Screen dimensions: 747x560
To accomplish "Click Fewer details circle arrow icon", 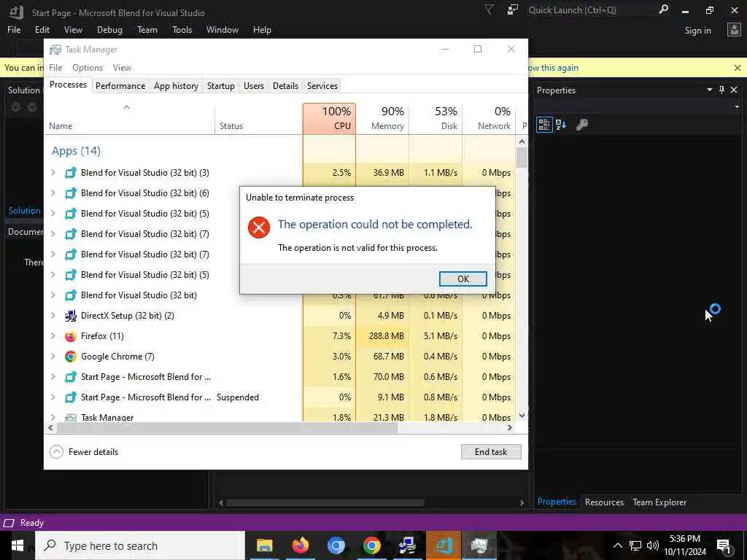I will [56, 452].
